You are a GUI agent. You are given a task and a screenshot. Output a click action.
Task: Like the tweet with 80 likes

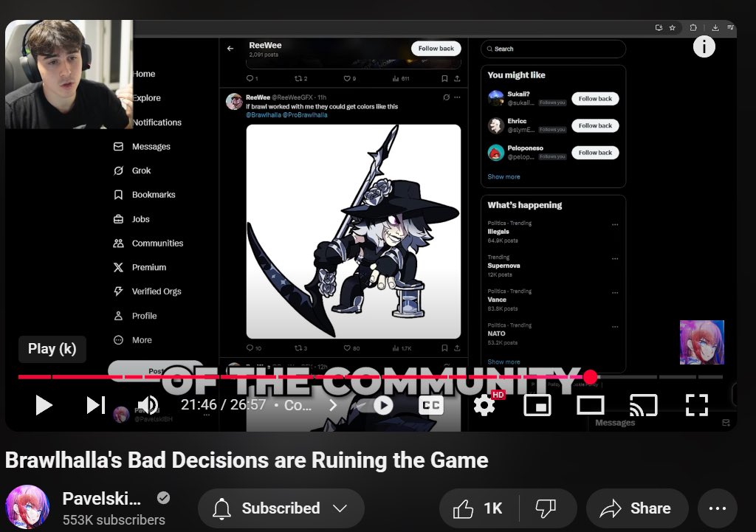[x=351, y=348]
